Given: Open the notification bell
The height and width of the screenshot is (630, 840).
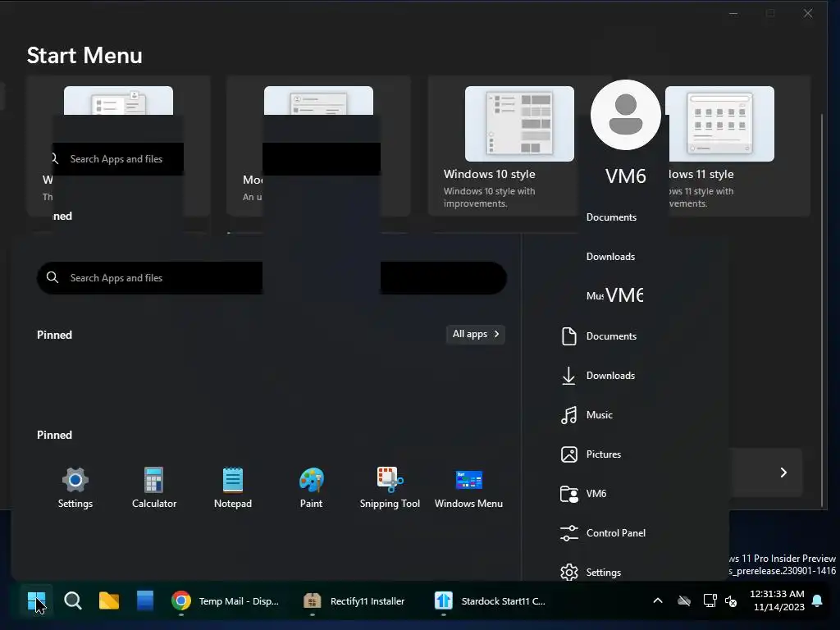Looking at the screenshot, I should [x=817, y=601].
